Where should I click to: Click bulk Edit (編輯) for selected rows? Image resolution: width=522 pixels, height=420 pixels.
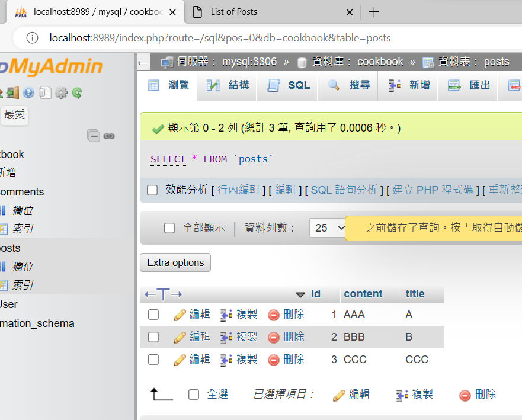click(x=351, y=395)
